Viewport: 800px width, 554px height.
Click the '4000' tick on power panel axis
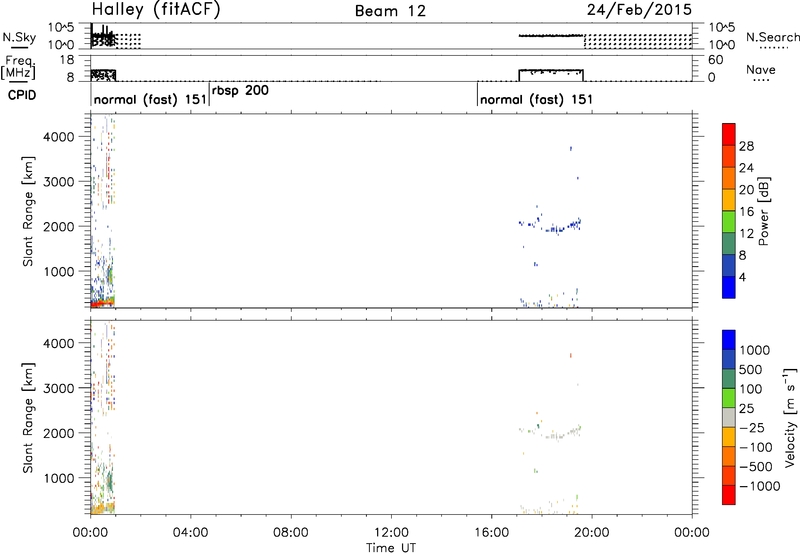coord(58,137)
